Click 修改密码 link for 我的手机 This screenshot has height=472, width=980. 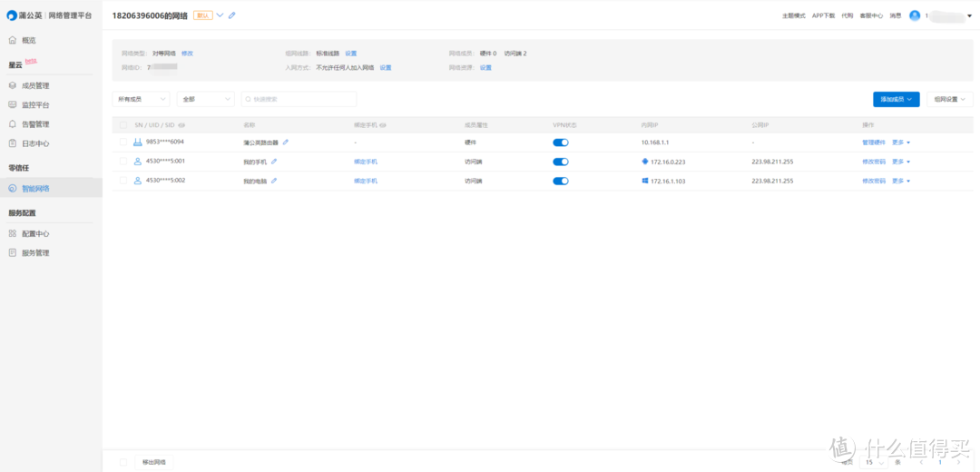coord(873,162)
